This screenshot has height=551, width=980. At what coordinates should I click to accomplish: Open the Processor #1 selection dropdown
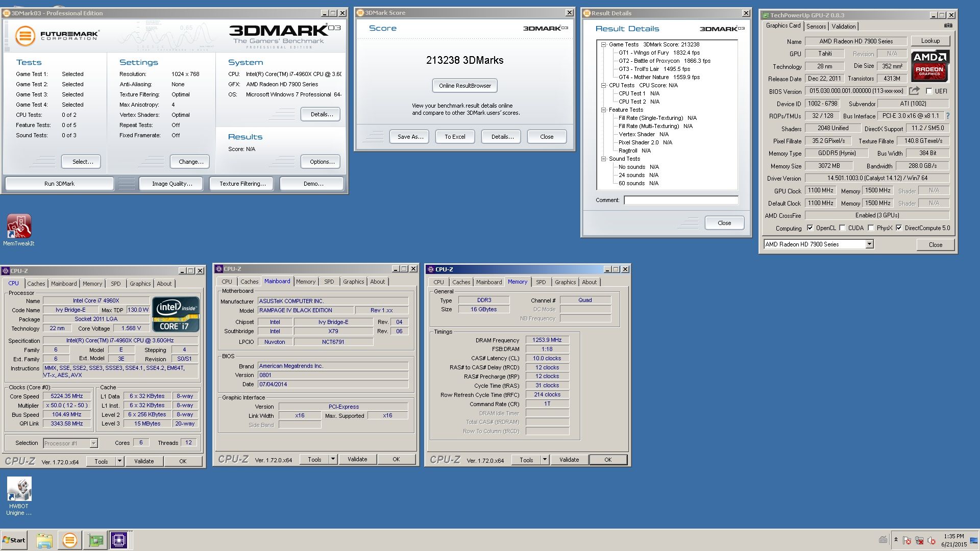[93, 443]
